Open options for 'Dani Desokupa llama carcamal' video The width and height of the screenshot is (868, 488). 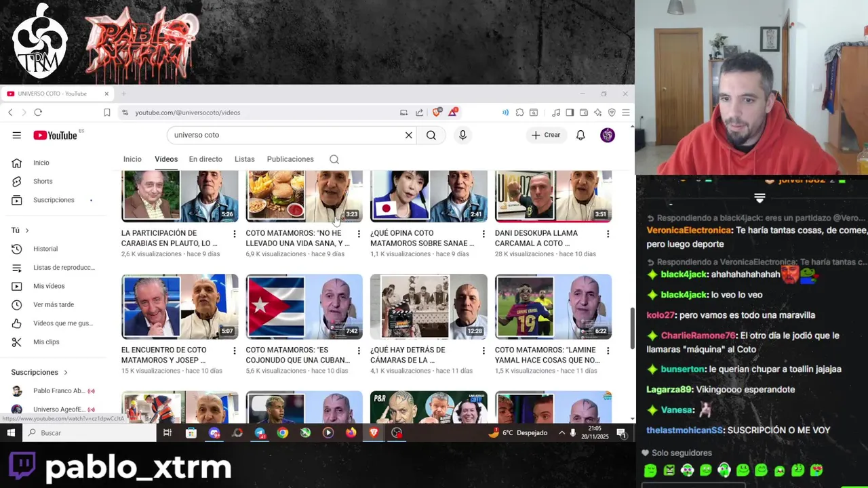(x=608, y=234)
